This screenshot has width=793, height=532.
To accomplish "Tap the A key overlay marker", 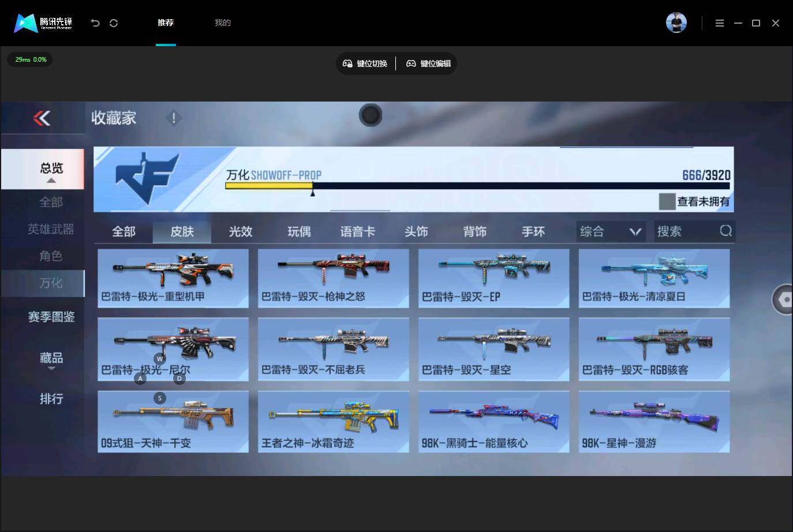I will pyautogui.click(x=140, y=379).
